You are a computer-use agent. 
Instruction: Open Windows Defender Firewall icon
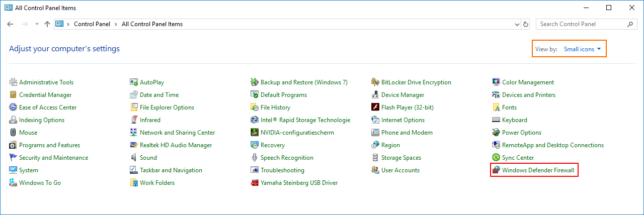tap(496, 170)
